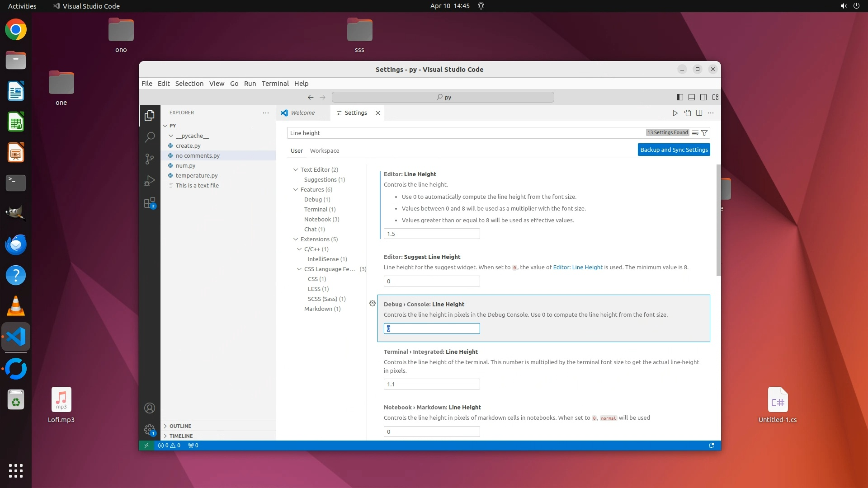This screenshot has height=488, width=868.
Task: Switch to the Workspace settings tab
Action: pyautogui.click(x=324, y=151)
